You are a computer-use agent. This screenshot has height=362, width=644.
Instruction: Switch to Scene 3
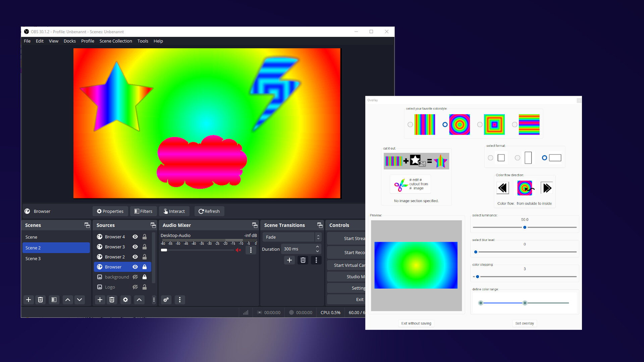[x=33, y=258]
